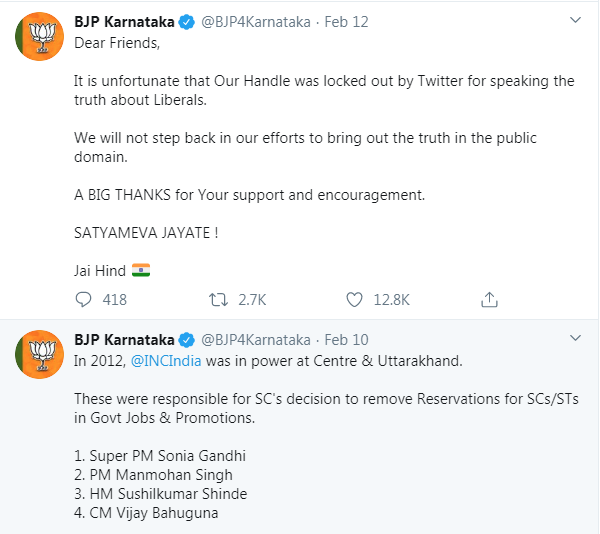This screenshot has width=600, height=534.
Task: Click the 12.8K likes count
Action: 391,299
